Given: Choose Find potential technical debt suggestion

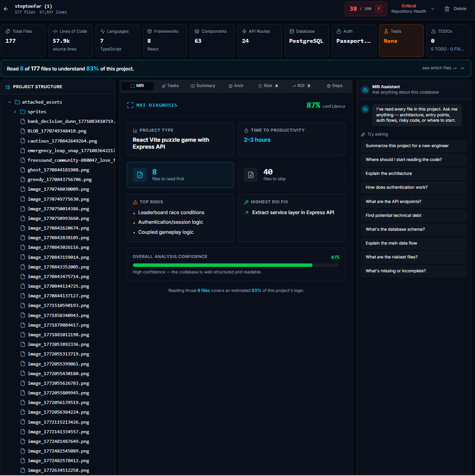Looking at the screenshot, I should [x=413, y=216].
